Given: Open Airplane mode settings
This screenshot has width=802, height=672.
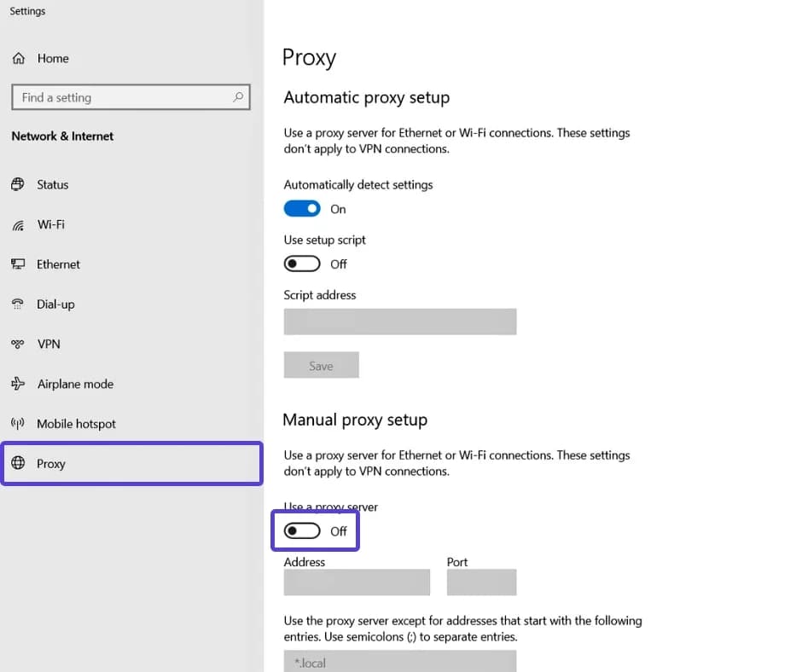Looking at the screenshot, I should coord(75,384).
